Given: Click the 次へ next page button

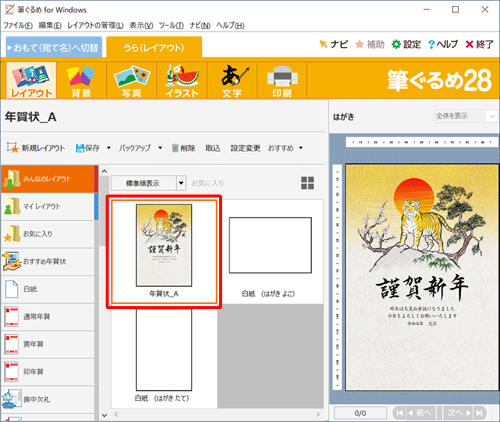Looking at the screenshot, I should click(x=459, y=413).
